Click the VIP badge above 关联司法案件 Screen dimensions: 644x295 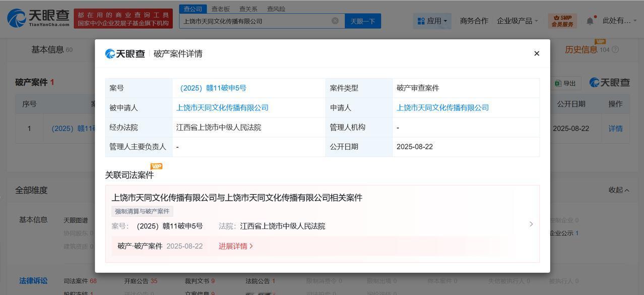[x=156, y=166]
